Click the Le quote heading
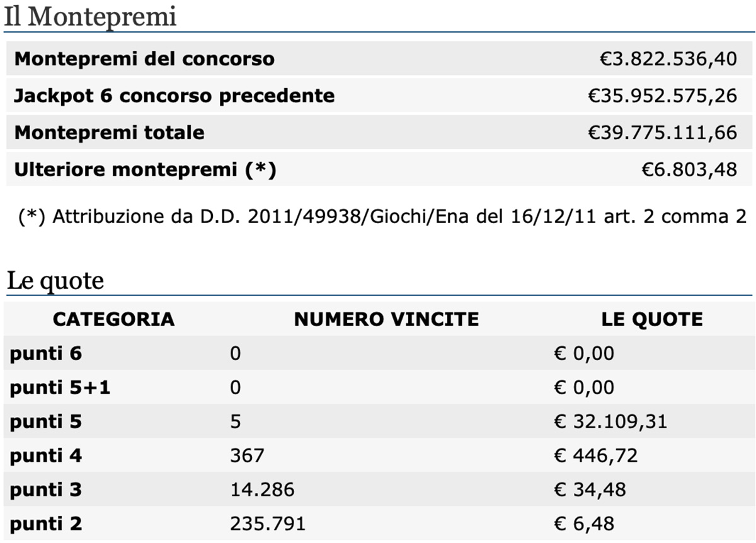The width and height of the screenshot is (756, 543). (x=55, y=280)
